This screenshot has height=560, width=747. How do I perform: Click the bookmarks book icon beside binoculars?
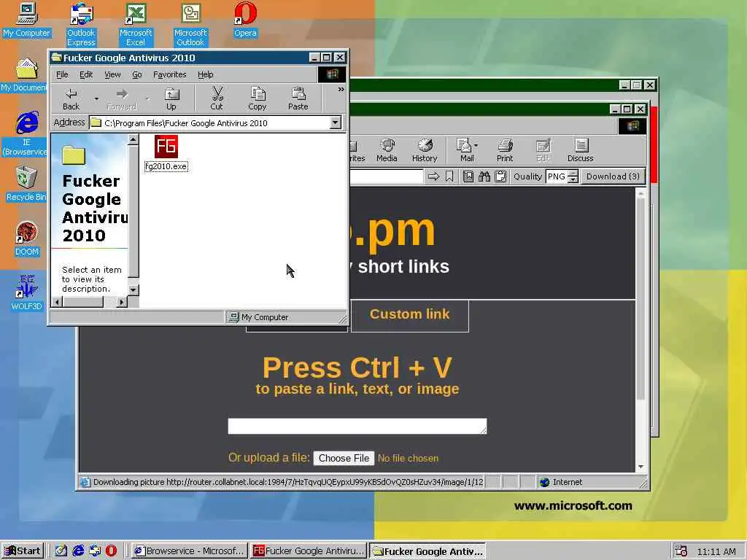[468, 176]
